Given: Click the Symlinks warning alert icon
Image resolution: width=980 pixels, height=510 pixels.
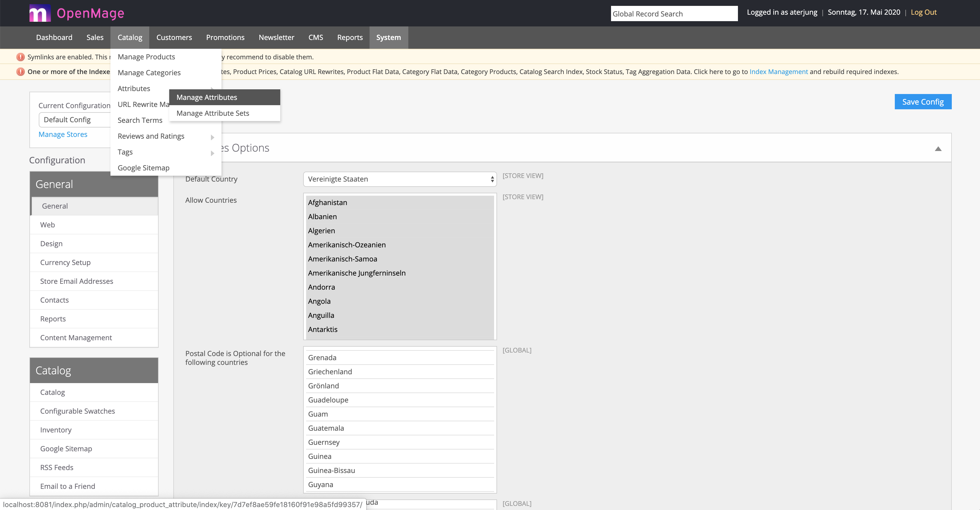Looking at the screenshot, I should pos(21,57).
